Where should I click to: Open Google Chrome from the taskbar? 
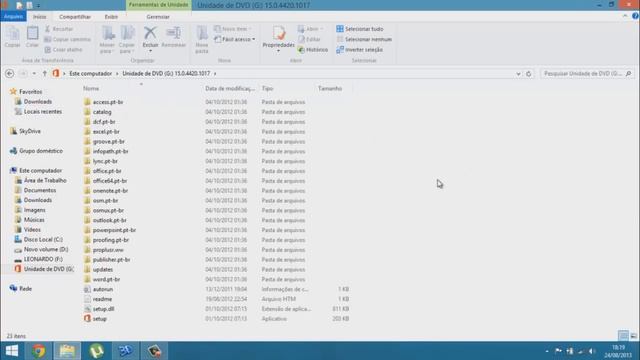click(39, 351)
